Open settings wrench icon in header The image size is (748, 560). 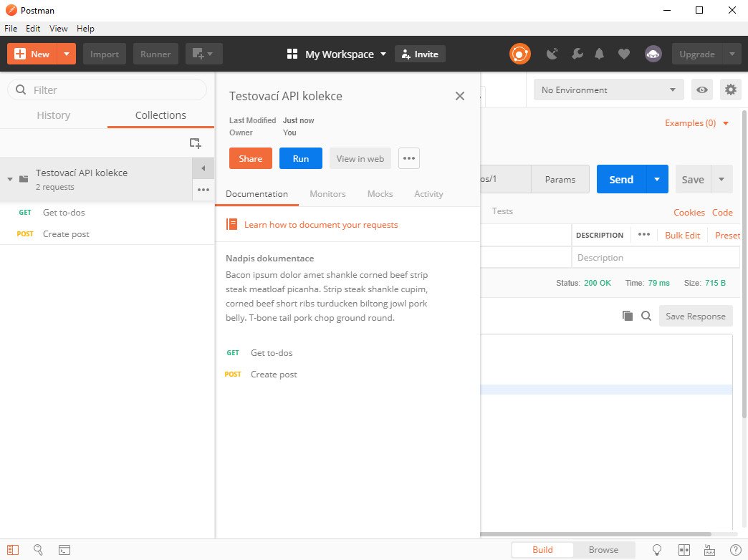pyautogui.click(x=577, y=54)
